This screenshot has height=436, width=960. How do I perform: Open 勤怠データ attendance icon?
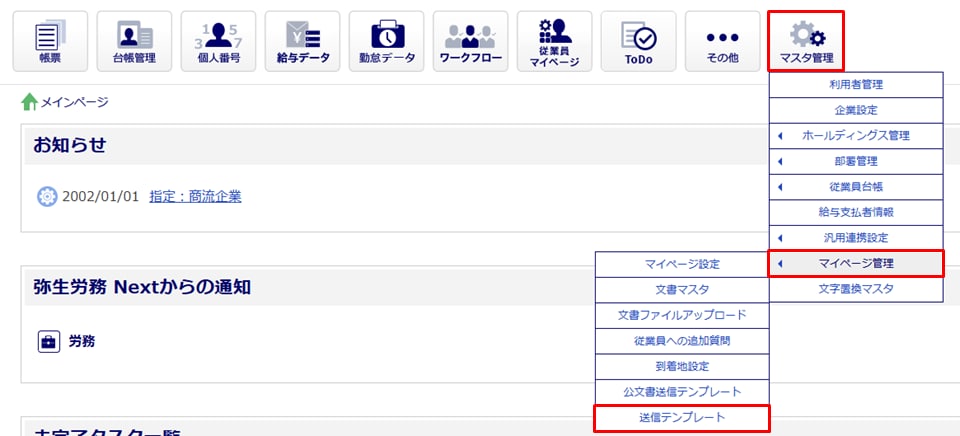point(386,41)
